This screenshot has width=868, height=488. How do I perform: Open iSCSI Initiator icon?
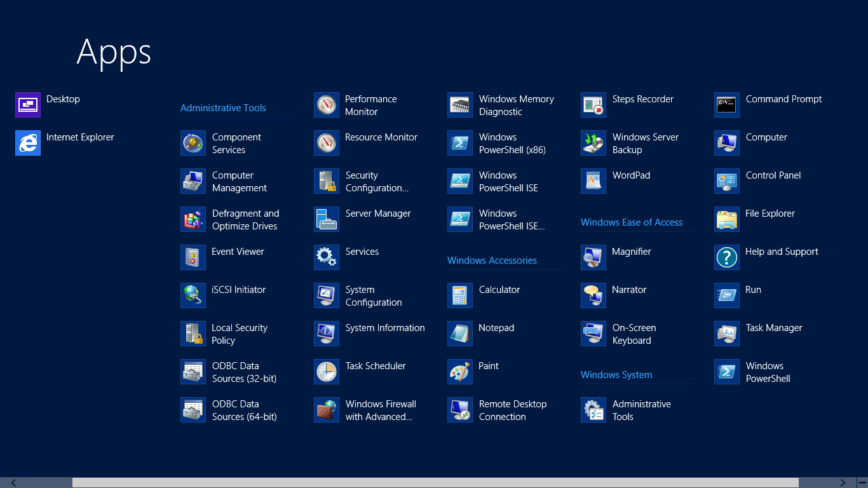point(193,295)
